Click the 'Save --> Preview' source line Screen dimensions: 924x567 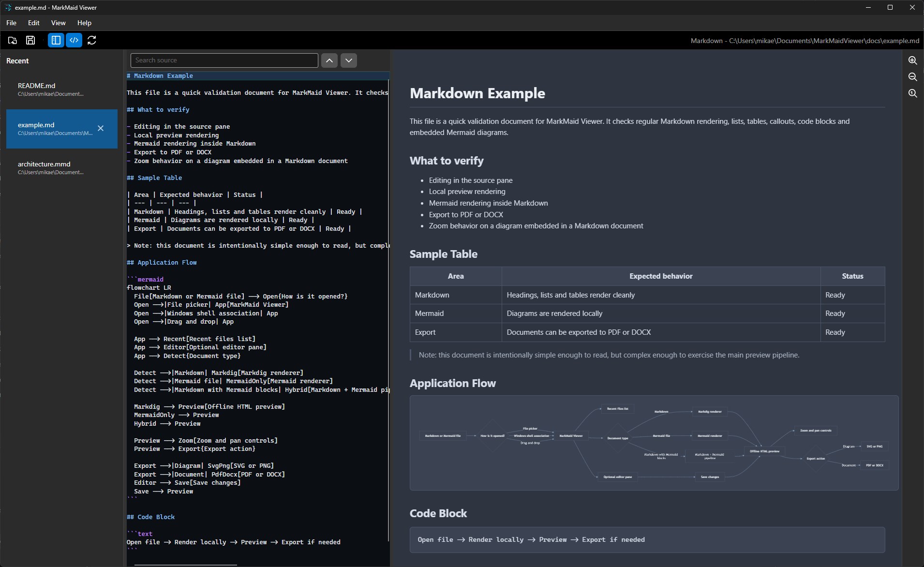click(x=164, y=492)
